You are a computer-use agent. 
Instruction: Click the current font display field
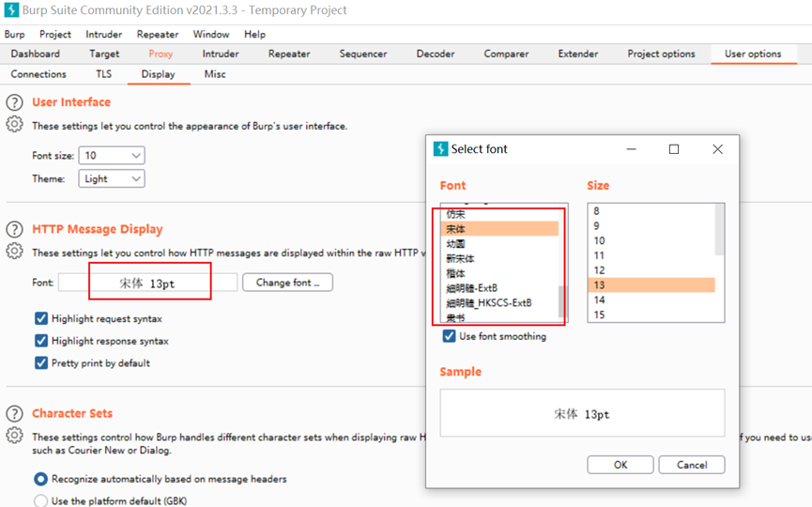[x=147, y=283]
